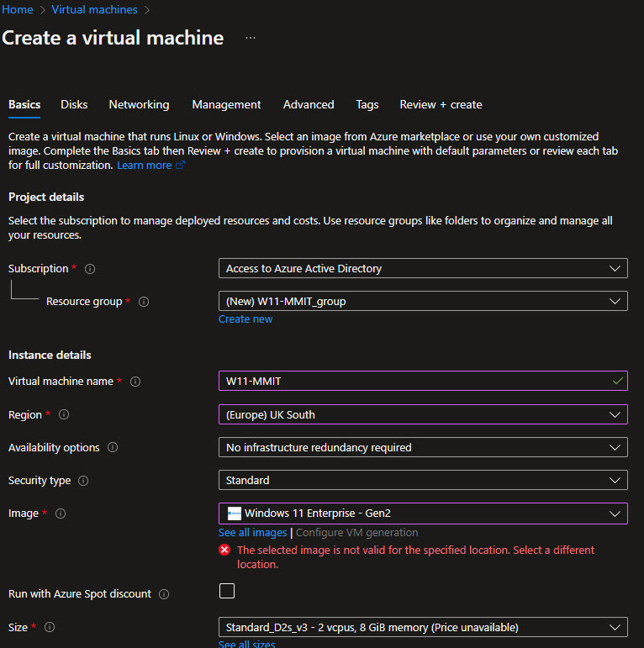The width and height of the screenshot is (644, 648).
Task: Expand the Region dropdown
Action: (423, 414)
